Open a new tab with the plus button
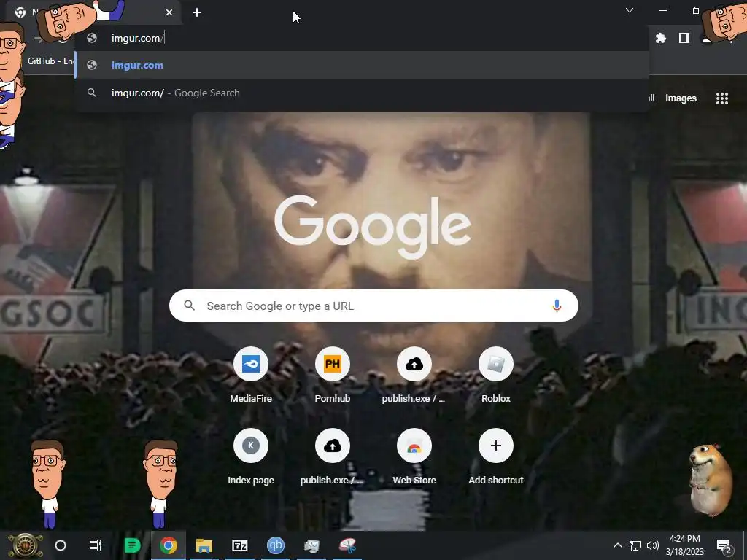Viewport: 747px width, 560px height. click(x=197, y=12)
